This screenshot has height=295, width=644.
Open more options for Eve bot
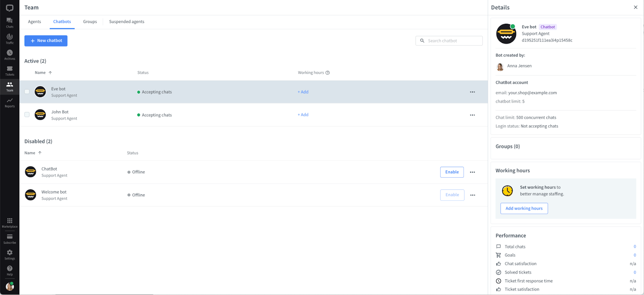[x=473, y=92]
